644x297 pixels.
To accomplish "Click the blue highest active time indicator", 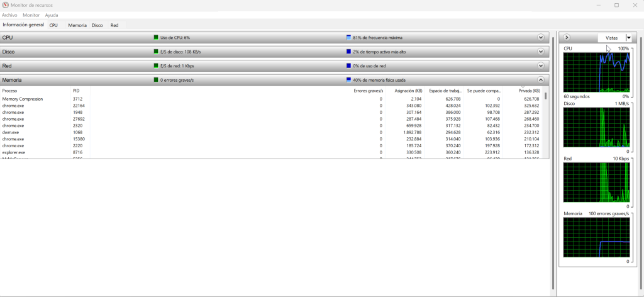I will tap(348, 52).
